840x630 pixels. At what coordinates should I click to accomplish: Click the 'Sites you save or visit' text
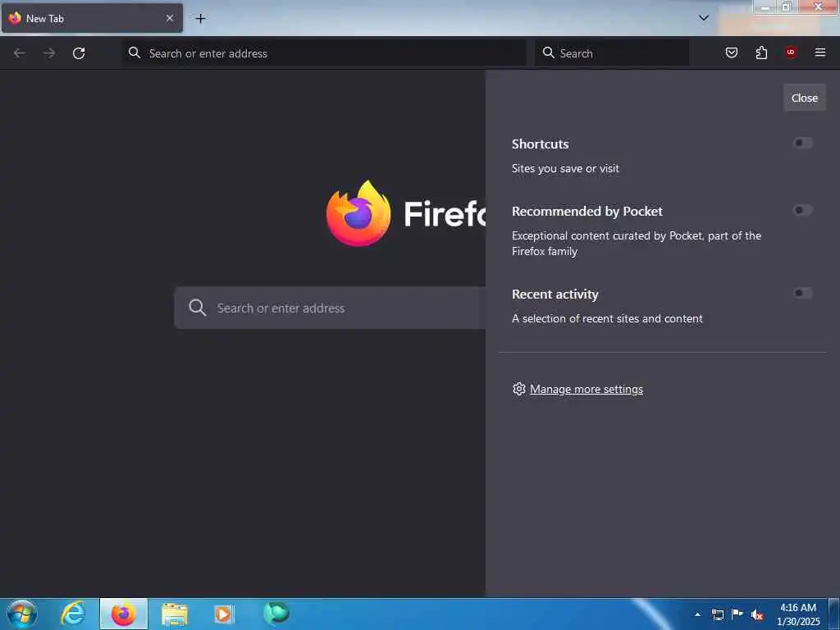pos(565,168)
